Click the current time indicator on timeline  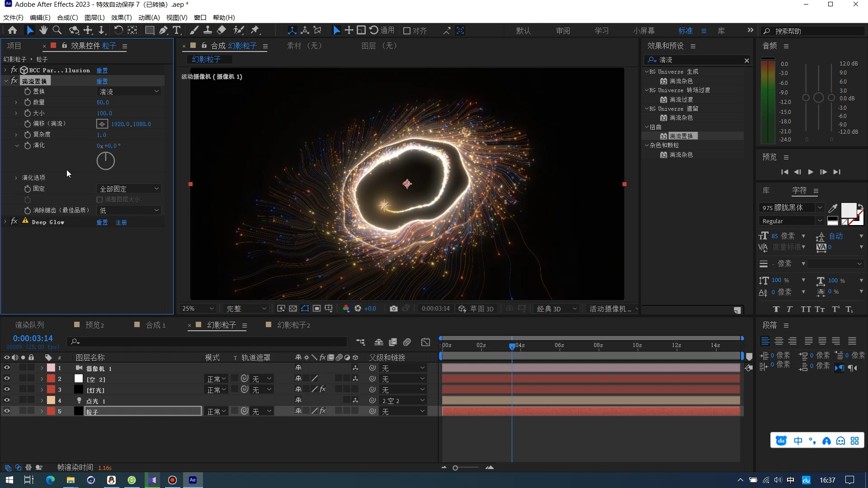point(512,346)
